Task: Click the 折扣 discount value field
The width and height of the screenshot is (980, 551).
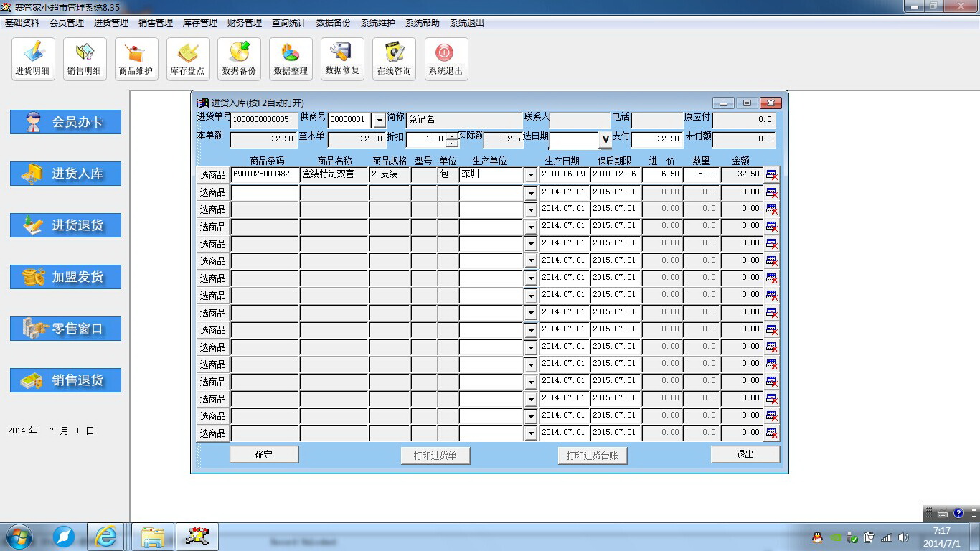Action: pyautogui.click(x=426, y=140)
